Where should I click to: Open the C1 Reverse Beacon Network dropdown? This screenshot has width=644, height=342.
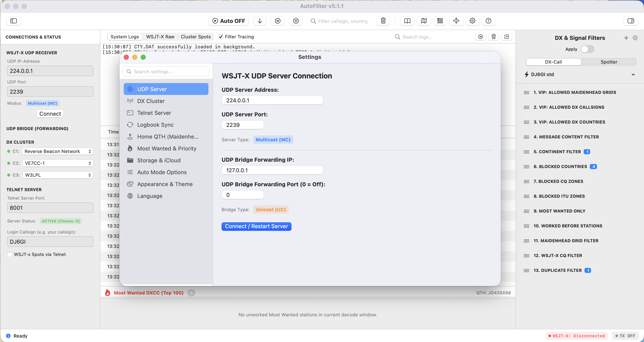57,152
